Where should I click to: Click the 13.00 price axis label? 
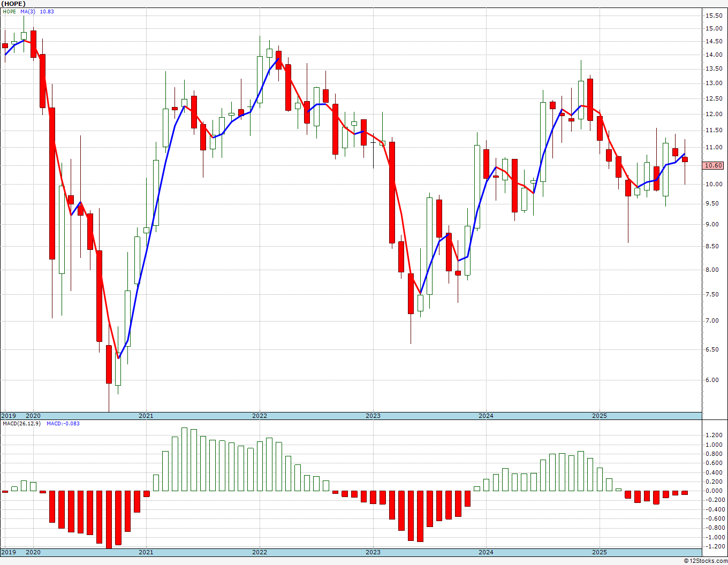(x=714, y=83)
